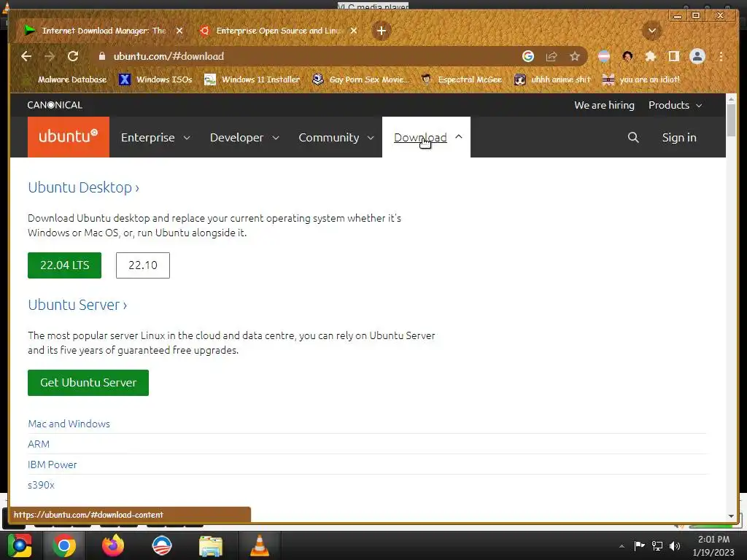Open Chrome three-dot menu
The image size is (747, 560).
[x=721, y=56]
